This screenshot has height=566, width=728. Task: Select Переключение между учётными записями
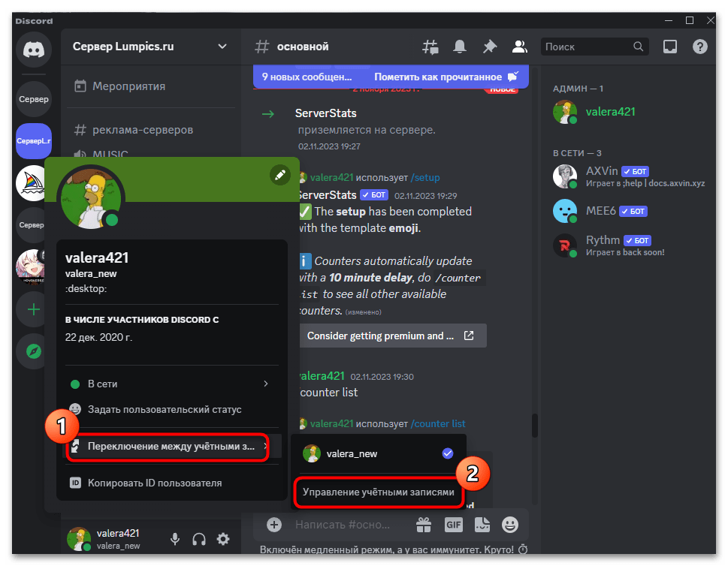[x=167, y=447]
